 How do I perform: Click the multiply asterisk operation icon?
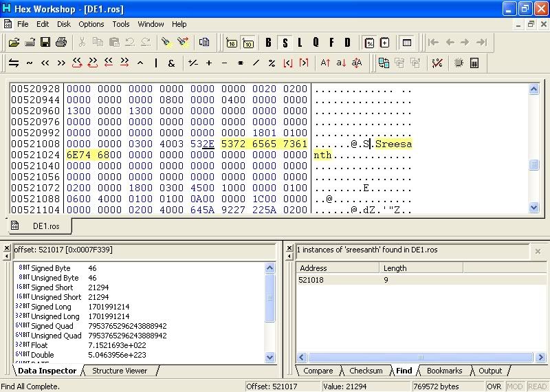[x=241, y=63]
